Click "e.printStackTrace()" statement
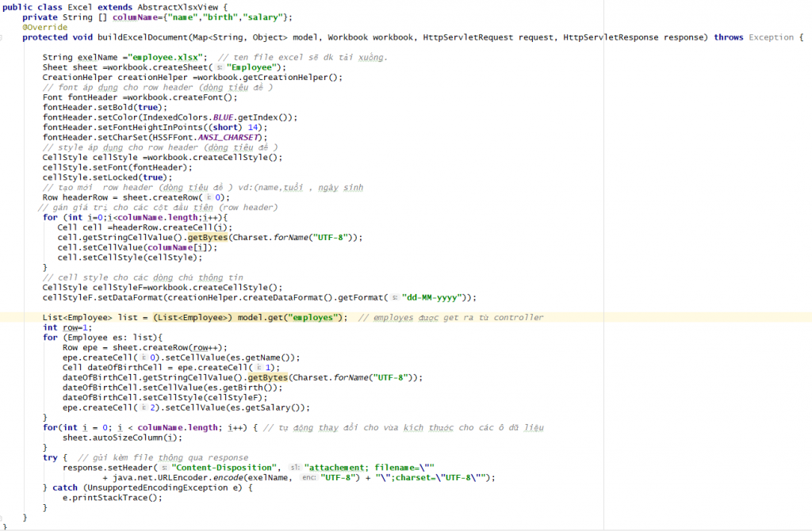Image resolution: width=812 pixels, height=531 pixels. click(x=113, y=498)
